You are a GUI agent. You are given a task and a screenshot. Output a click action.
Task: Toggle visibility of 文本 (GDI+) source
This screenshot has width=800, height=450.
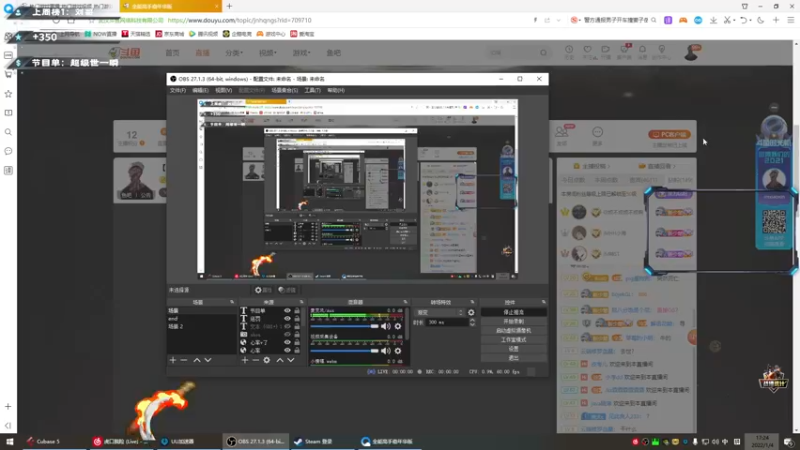tap(287, 327)
